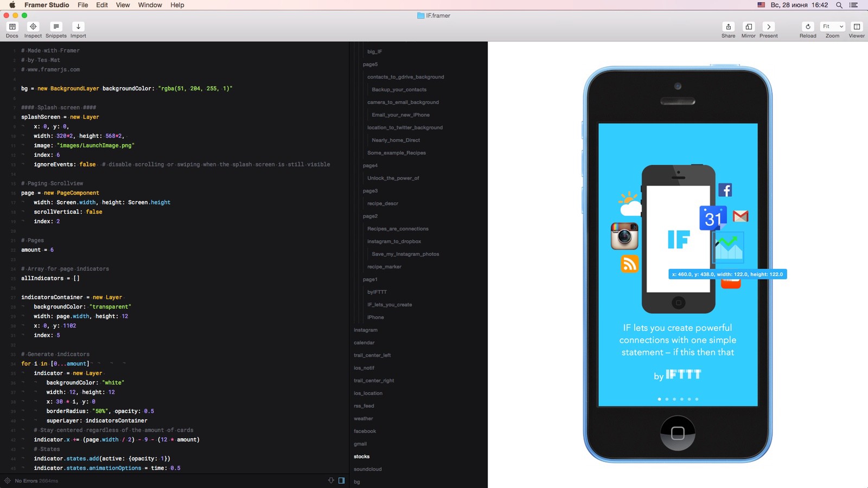
Task: Select the trail_center_left layer
Action: coord(372,355)
